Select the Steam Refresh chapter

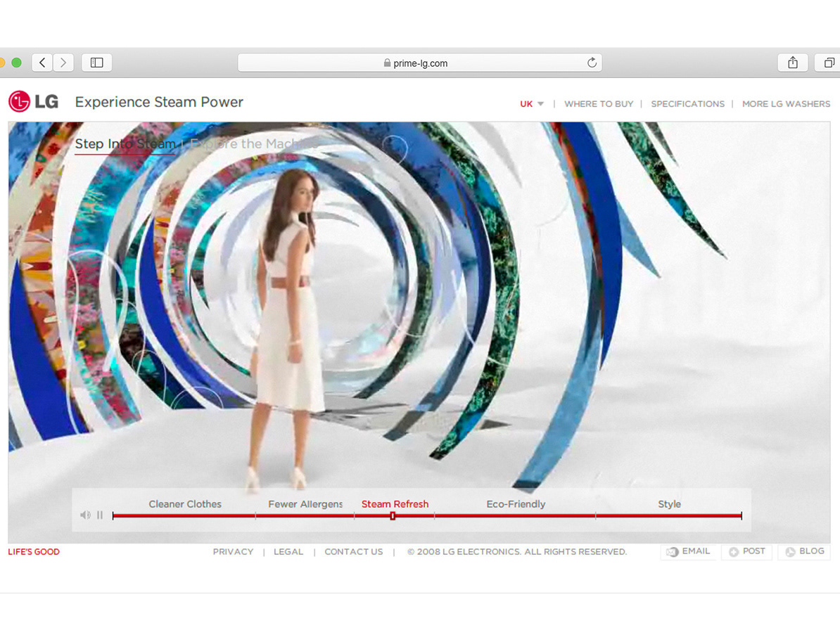395,503
